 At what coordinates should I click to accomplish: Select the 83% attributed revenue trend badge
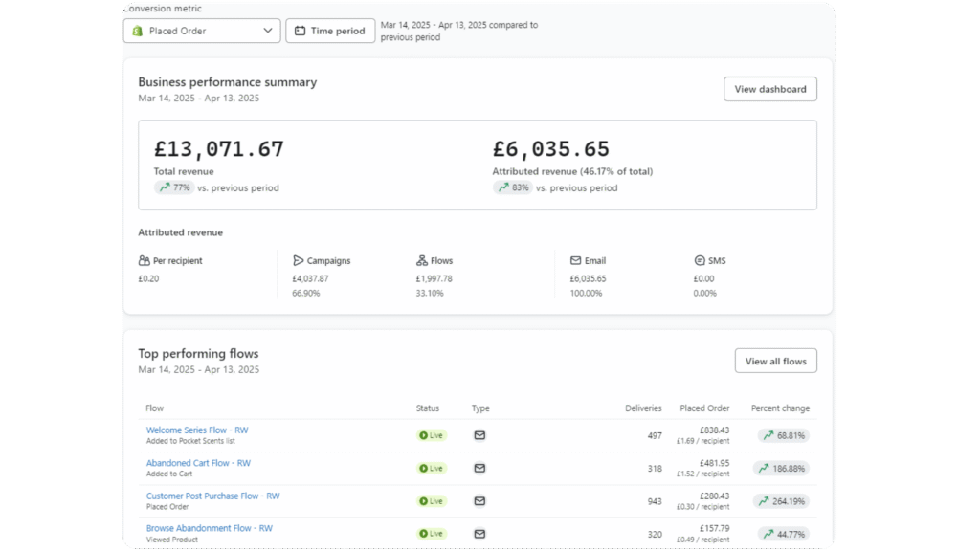tap(513, 187)
